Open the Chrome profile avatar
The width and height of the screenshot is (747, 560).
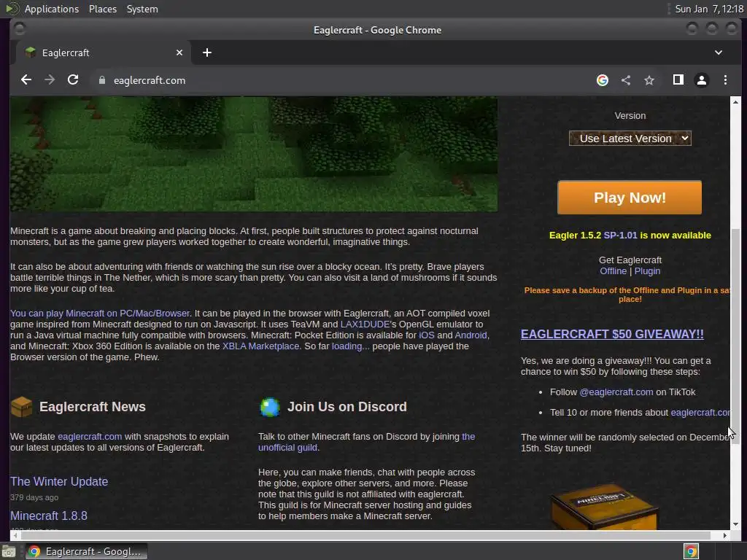pyautogui.click(x=701, y=80)
